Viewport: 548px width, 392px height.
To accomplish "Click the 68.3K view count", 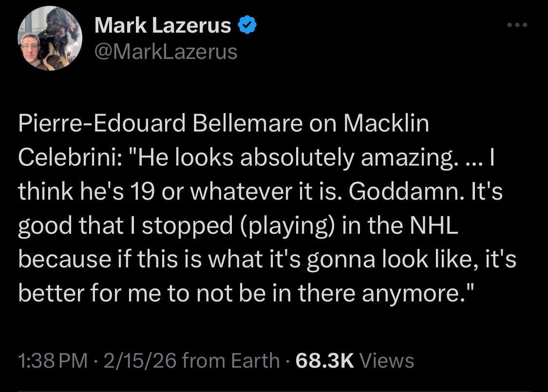I will pos(324,361).
